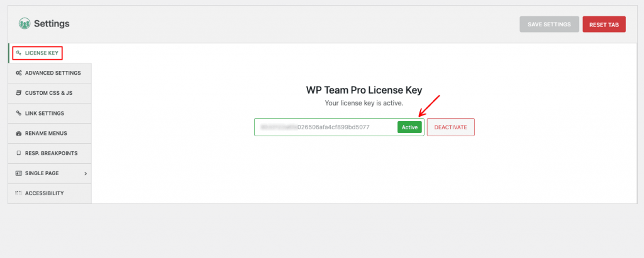Go to the Link Settings tab

[x=50, y=113]
